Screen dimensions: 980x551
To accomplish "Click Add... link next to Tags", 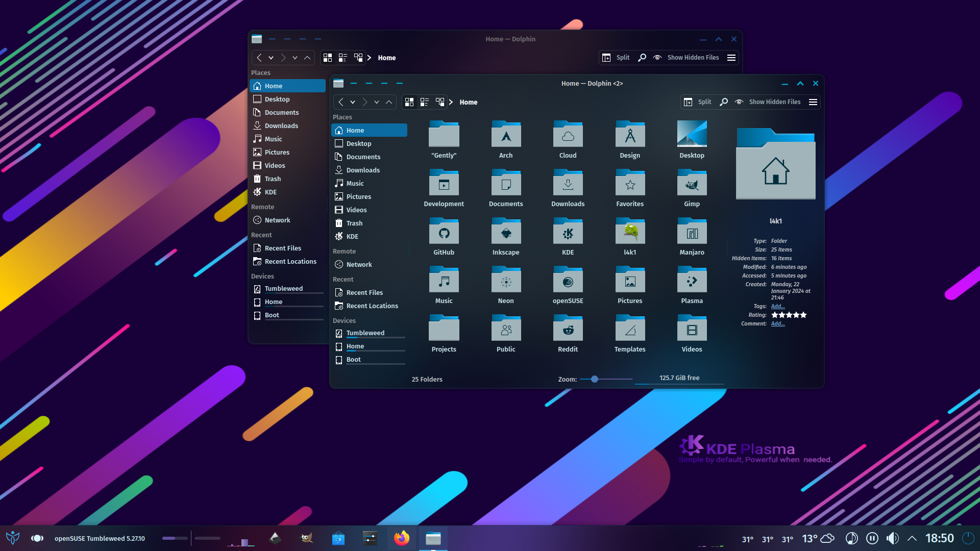I will 777,306.
